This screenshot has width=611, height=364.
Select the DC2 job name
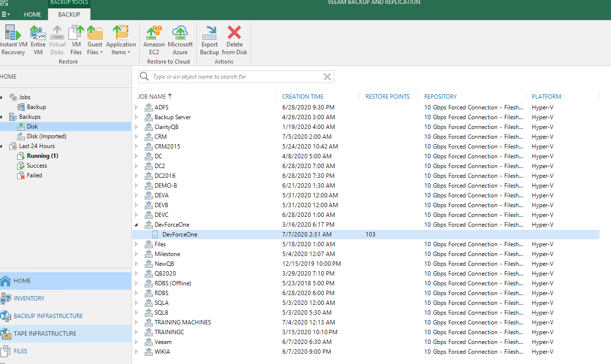[x=160, y=166]
